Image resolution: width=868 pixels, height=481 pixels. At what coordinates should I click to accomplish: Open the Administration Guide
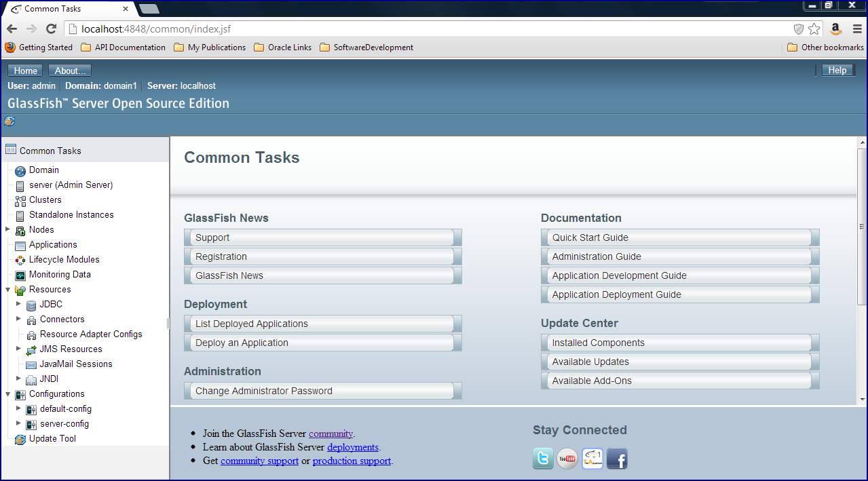tap(680, 256)
